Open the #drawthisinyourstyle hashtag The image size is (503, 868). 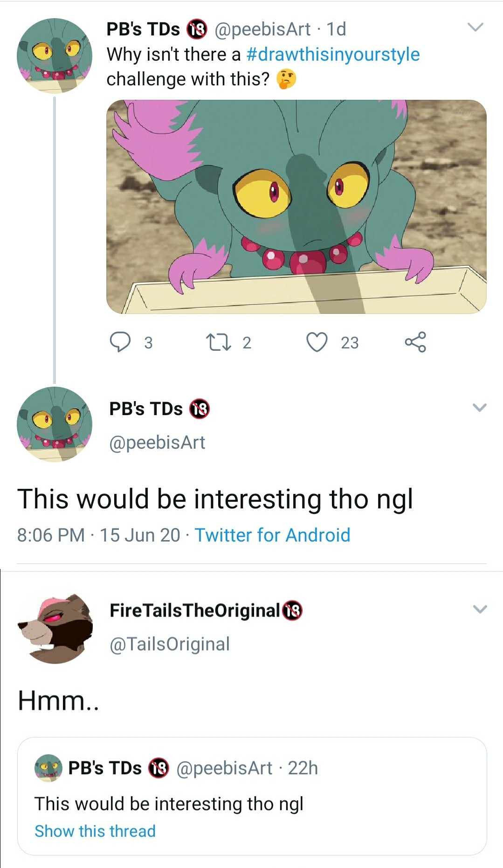tap(333, 55)
